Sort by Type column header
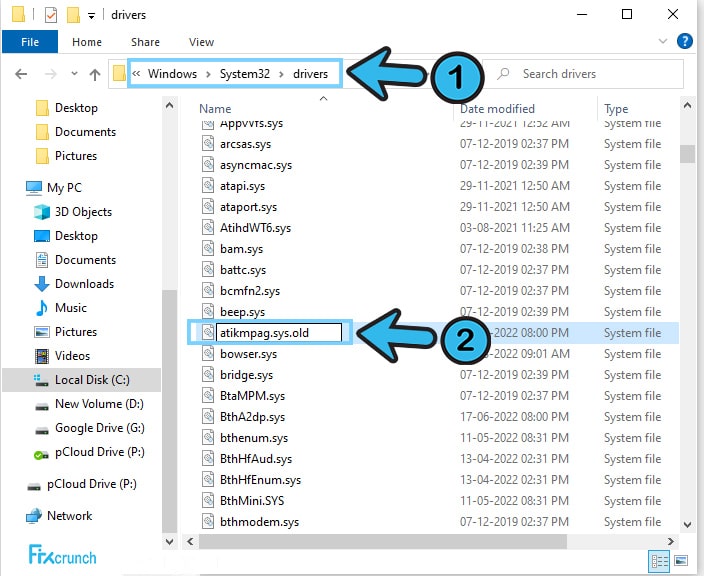The width and height of the screenshot is (704, 576). (616, 109)
